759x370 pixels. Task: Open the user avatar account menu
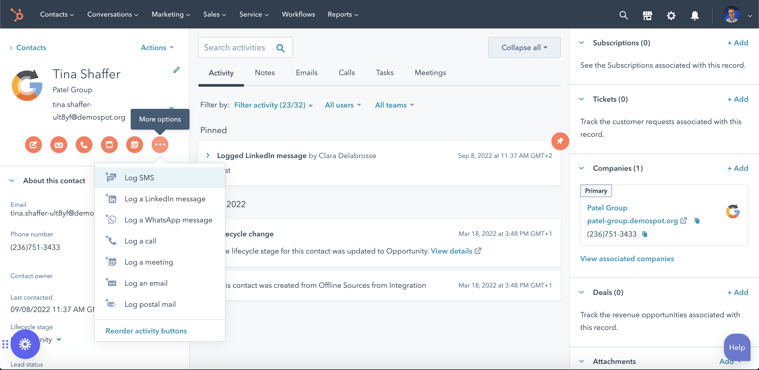pyautogui.click(x=732, y=15)
